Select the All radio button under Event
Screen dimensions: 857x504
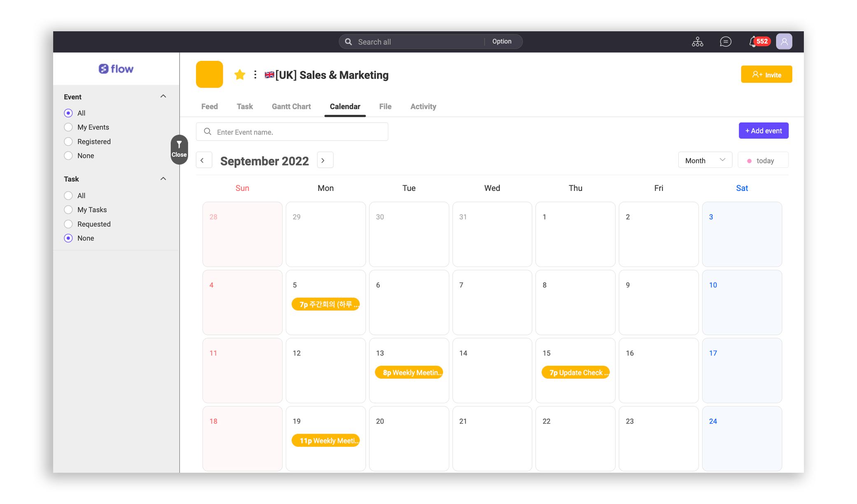68,113
